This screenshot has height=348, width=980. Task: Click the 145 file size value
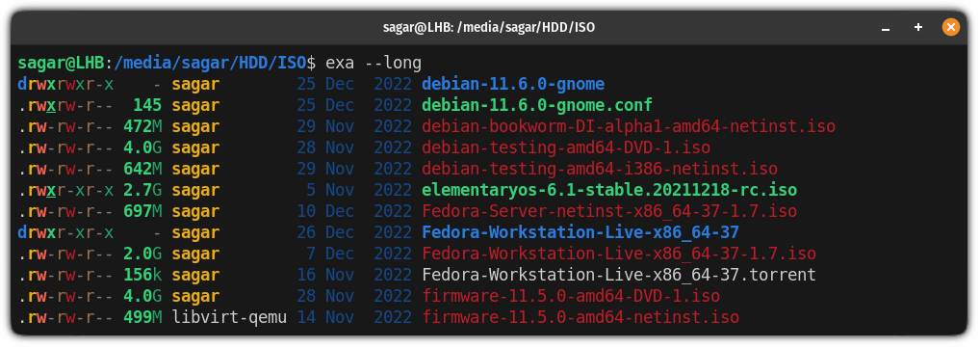coord(147,105)
